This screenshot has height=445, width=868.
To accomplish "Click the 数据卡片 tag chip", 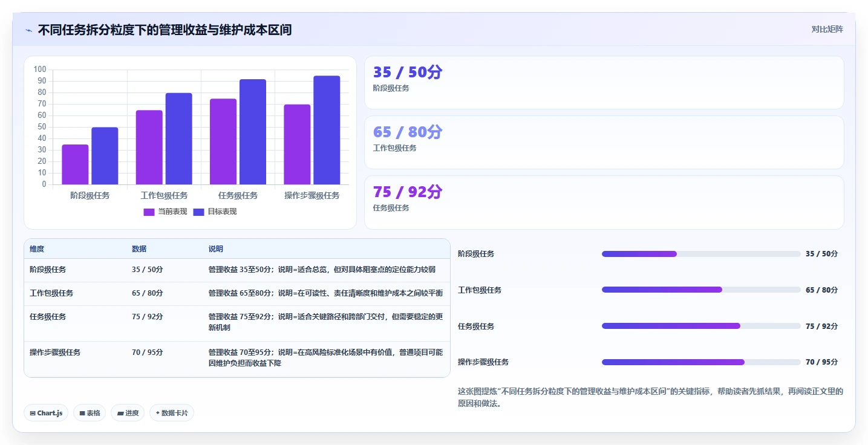I will pos(172,413).
